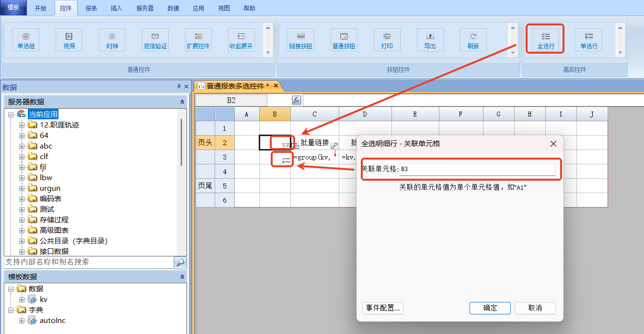
Task: Insert the 链接按钮 link button control
Action: click(300, 40)
